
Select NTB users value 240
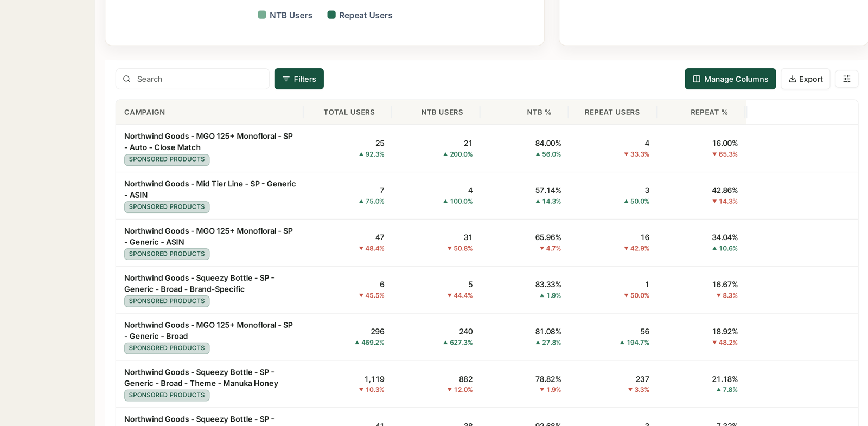466,332
